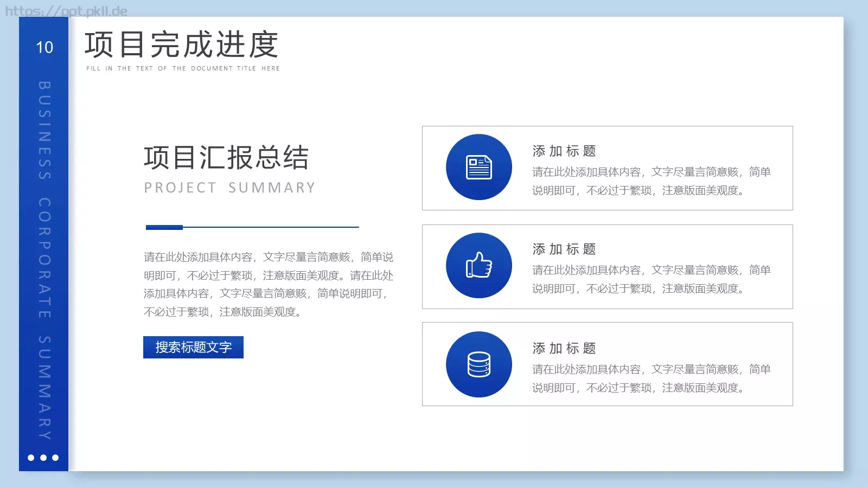Viewport: 868px width, 488px height.
Task: Click description paragraph in database icon card
Action: (x=652, y=378)
